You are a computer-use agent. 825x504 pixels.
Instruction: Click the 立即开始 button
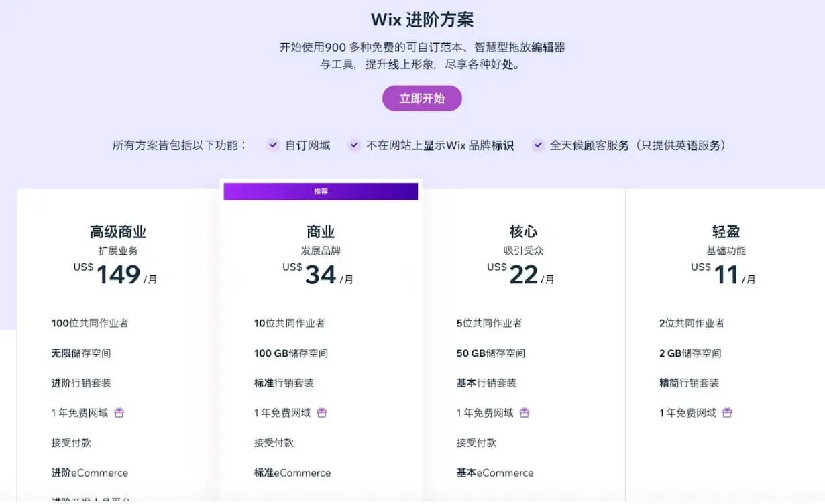point(422,99)
